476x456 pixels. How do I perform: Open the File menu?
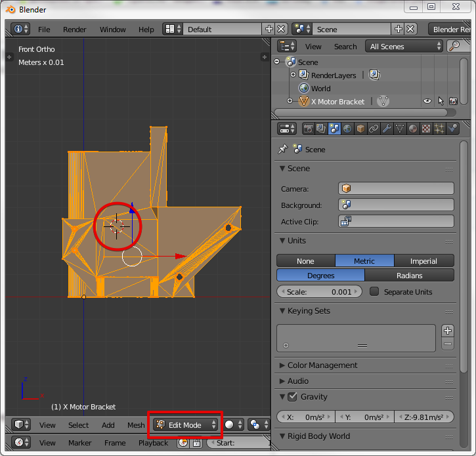[44, 30]
